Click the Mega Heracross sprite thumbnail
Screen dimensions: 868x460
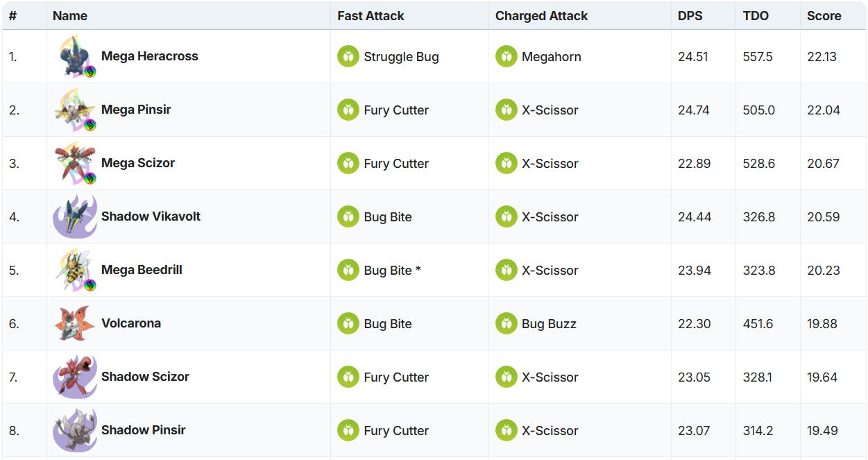(x=75, y=56)
